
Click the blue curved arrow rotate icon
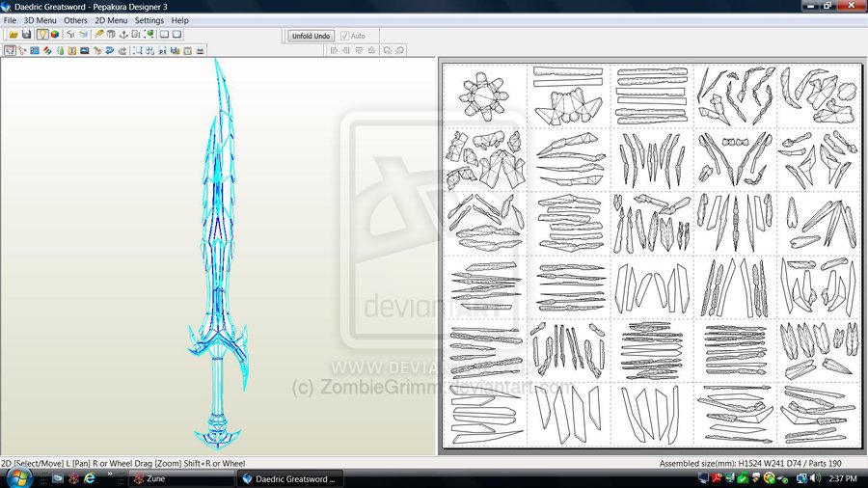click(110, 50)
